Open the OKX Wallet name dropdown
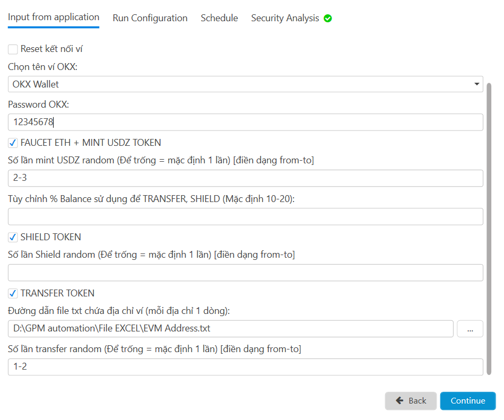 (x=246, y=84)
